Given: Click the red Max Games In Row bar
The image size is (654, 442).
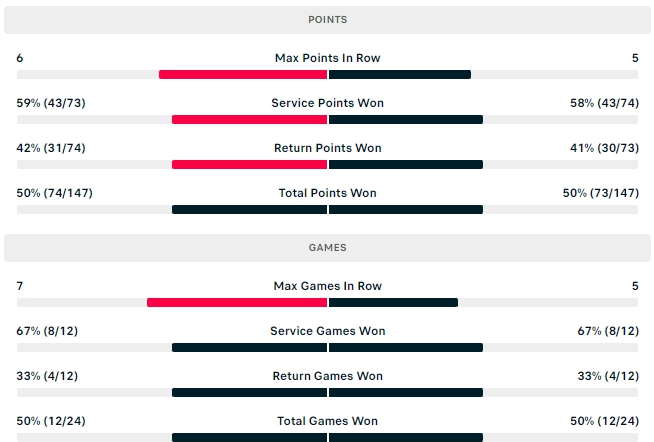Looking at the screenshot, I should pos(237,303).
